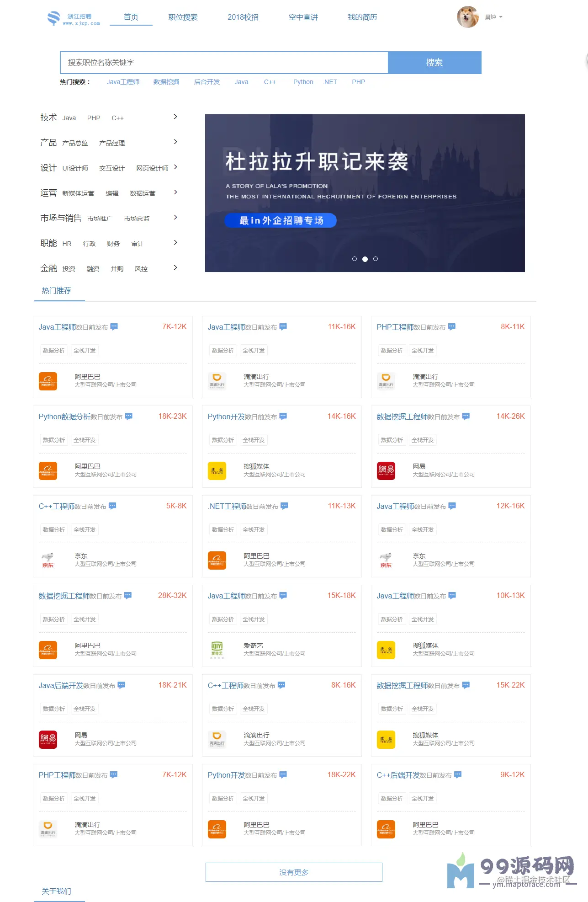Click 滴滴出行 logo on Java工程师 11K-16K card
This screenshot has height=902, width=588.
pos(217,381)
